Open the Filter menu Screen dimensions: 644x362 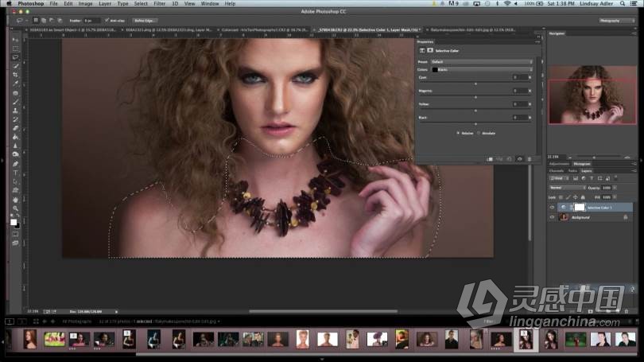[x=159, y=4]
